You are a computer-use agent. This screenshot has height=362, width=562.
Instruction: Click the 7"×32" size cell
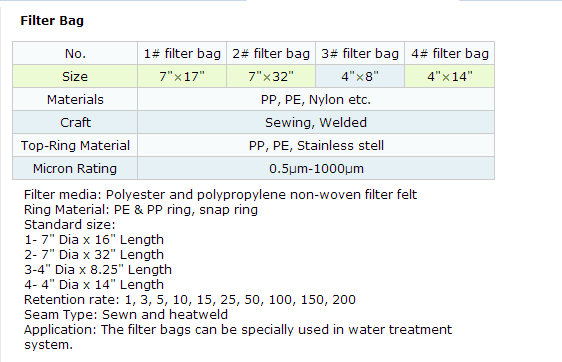[x=271, y=76]
